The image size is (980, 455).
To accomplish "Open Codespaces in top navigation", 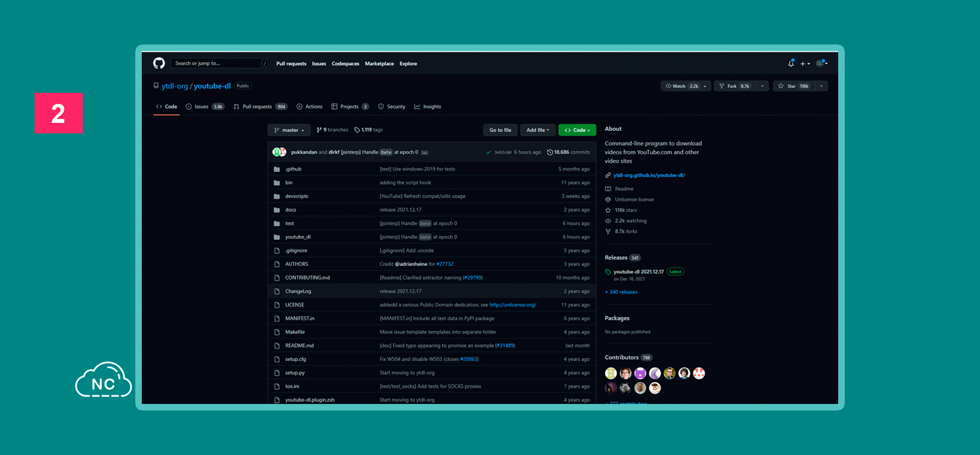I will (345, 63).
